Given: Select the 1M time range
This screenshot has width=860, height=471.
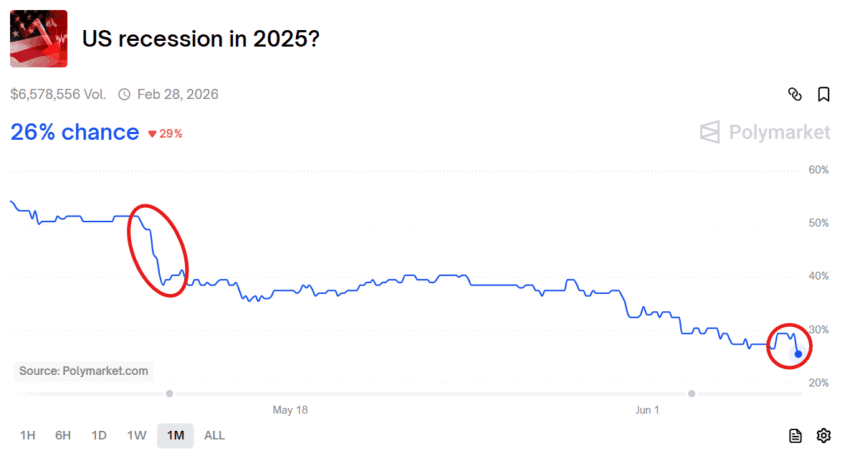Looking at the screenshot, I should pyautogui.click(x=176, y=435).
